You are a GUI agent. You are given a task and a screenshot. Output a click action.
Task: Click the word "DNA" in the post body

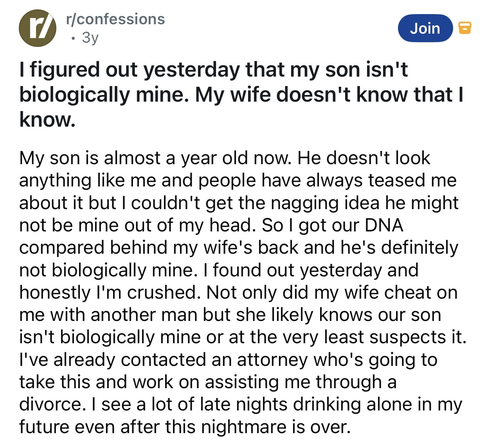pos(384,225)
